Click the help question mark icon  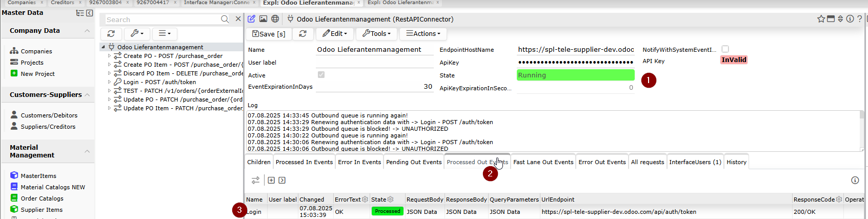[x=860, y=19]
